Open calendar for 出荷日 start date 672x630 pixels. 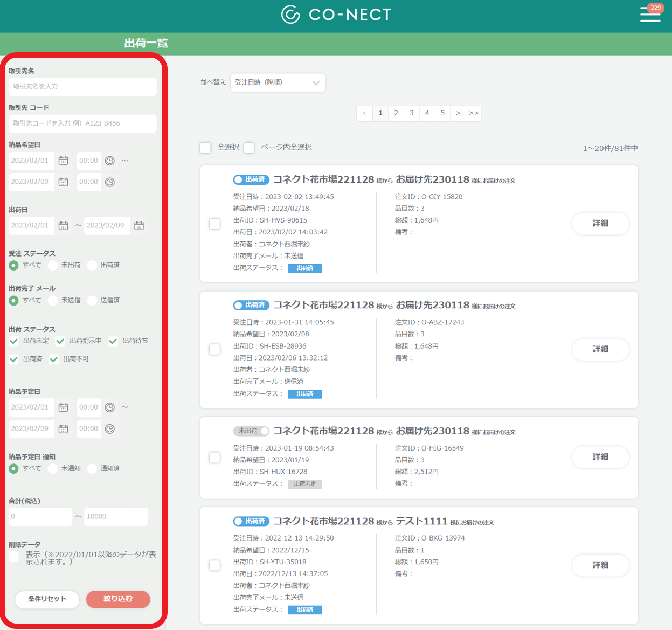(x=63, y=226)
